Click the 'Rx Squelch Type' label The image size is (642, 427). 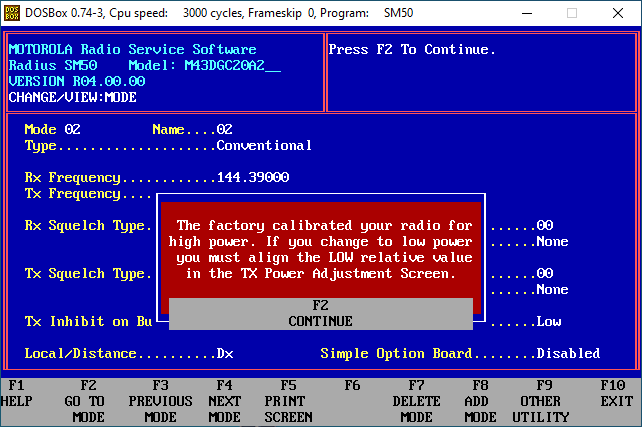click(85, 226)
